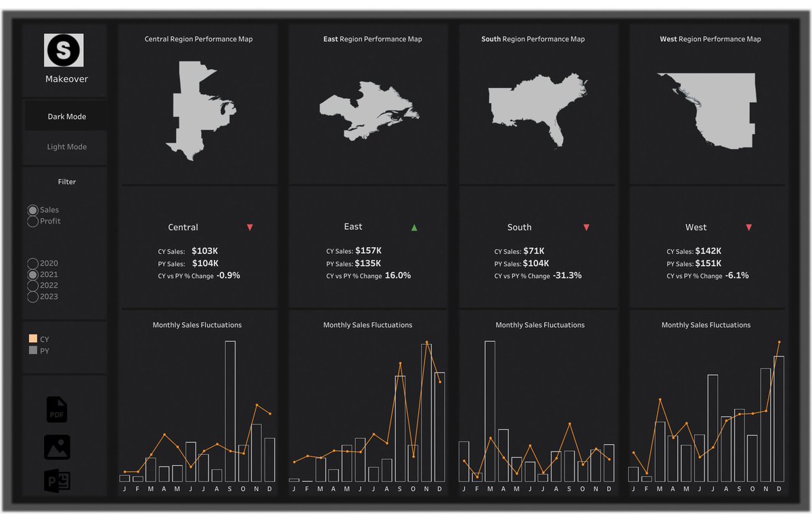Select the Profit radio button
Viewport: 812px width, 522px height.
coord(32,221)
